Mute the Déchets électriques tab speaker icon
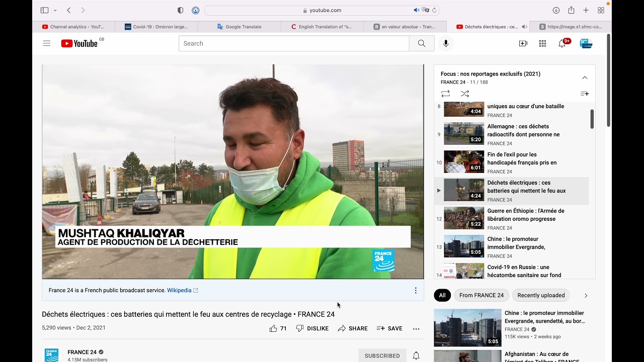Image resolution: width=644 pixels, height=362 pixels. (524, 27)
